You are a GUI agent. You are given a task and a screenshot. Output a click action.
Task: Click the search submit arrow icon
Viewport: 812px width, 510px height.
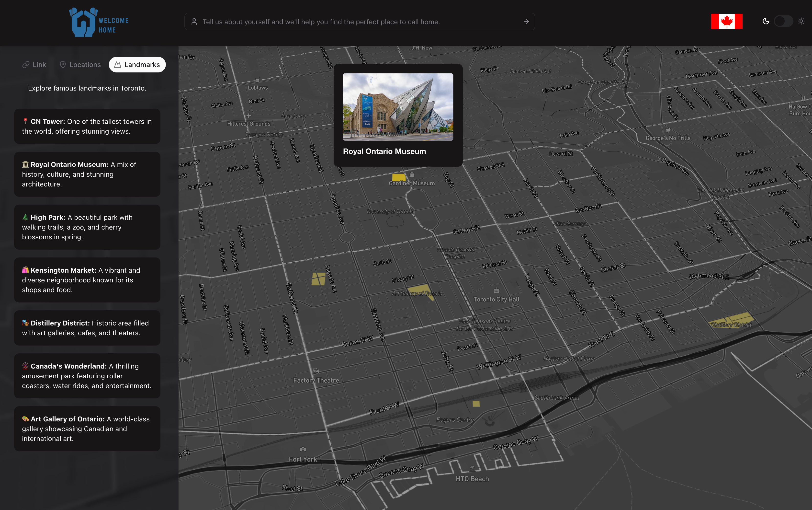click(526, 22)
